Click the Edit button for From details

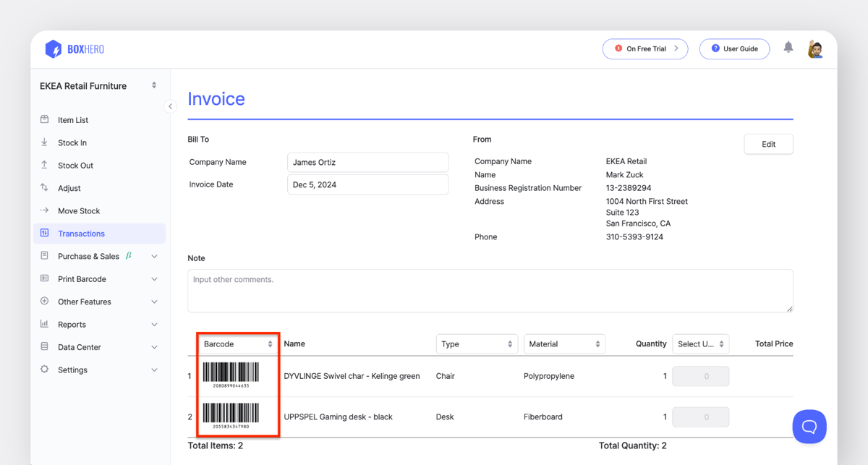tap(768, 144)
